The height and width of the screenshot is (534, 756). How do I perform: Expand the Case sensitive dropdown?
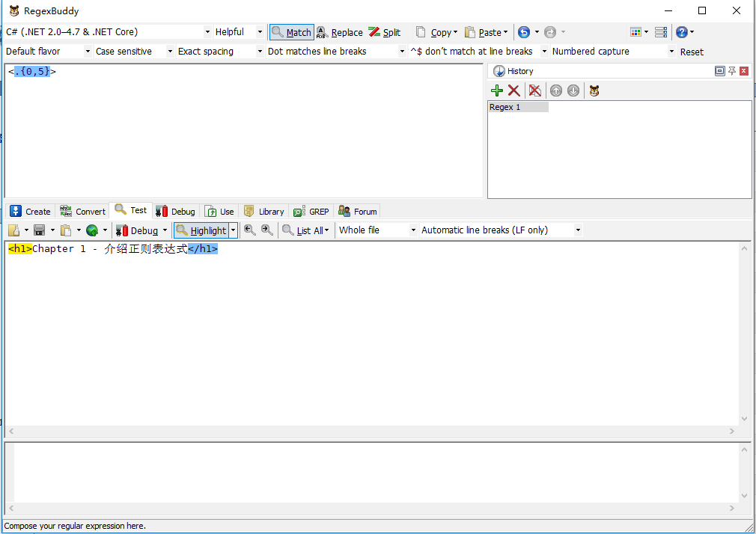coord(170,51)
